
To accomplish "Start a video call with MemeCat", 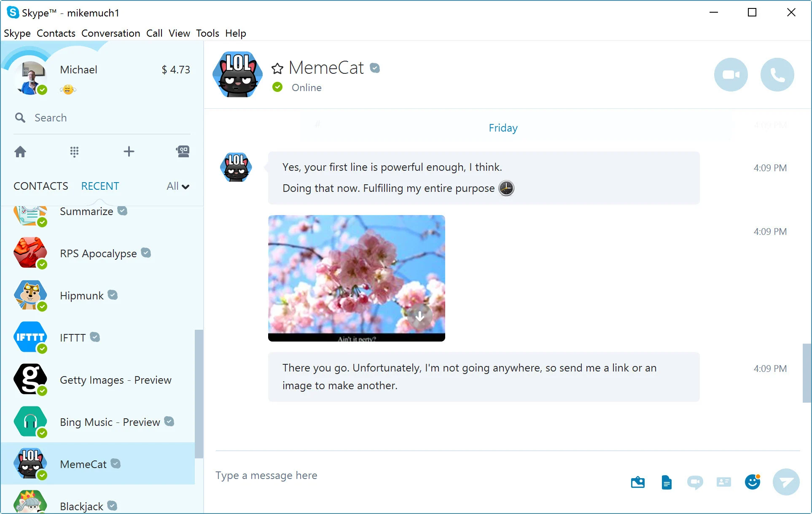I will point(731,75).
